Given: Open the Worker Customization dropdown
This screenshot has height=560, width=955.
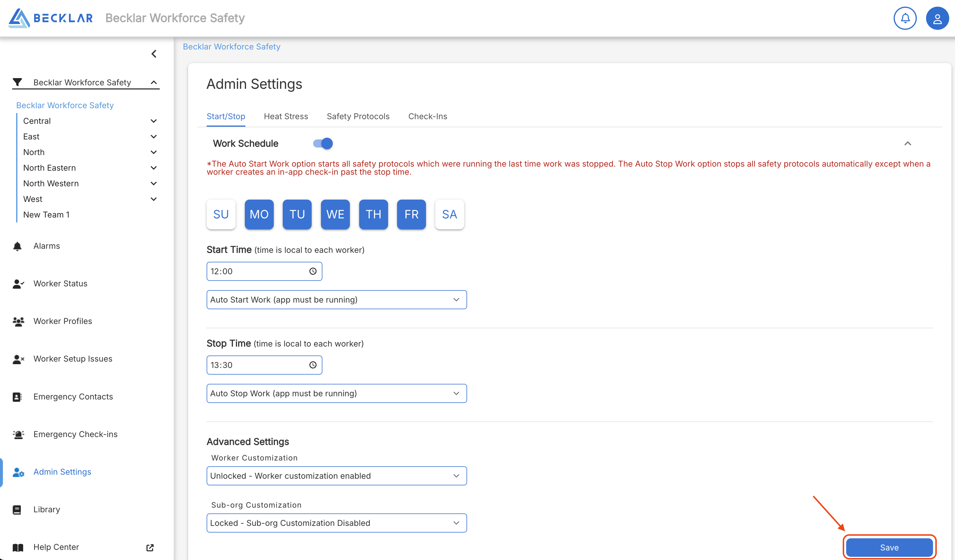Looking at the screenshot, I should 337,476.
